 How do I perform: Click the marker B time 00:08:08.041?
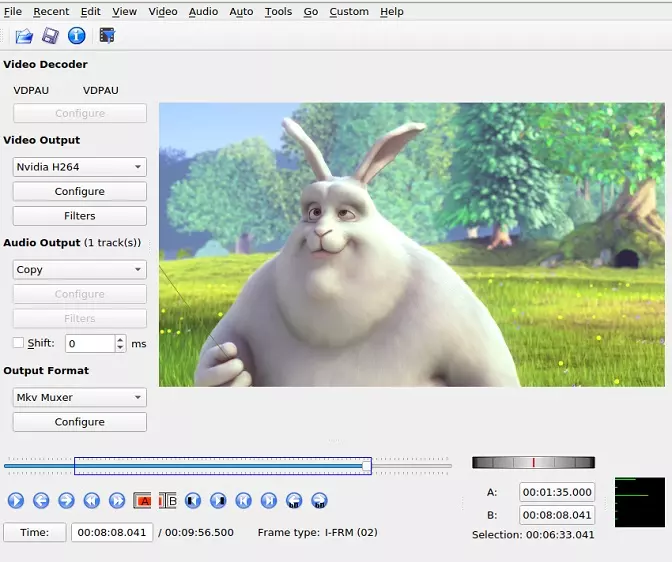click(x=557, y=515)
